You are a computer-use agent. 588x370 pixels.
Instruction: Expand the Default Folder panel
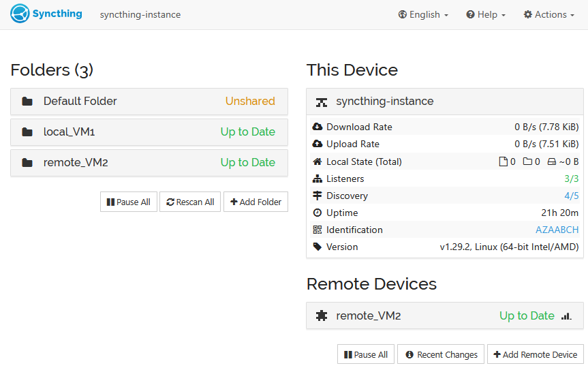click(x=149, y=102)
